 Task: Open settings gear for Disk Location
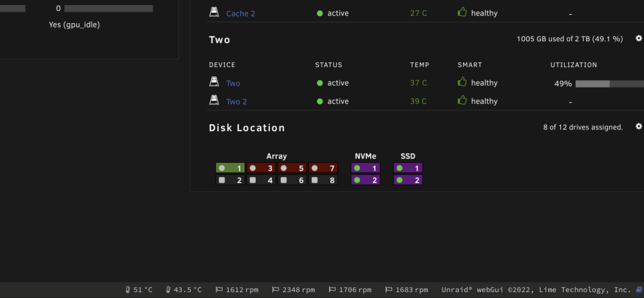pos(639,126)
